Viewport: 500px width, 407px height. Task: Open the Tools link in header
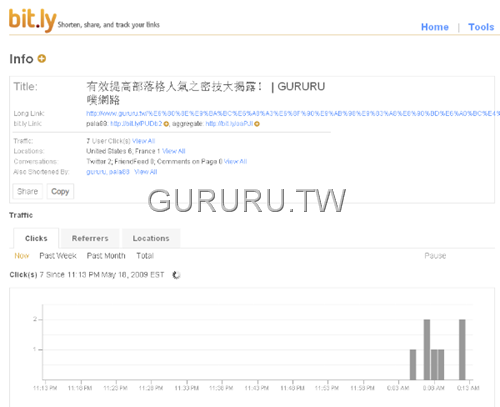[481, 27]
